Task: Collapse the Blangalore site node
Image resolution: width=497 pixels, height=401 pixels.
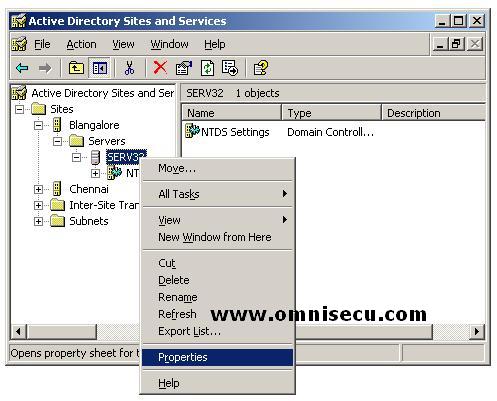Action: click(x=39, y=125)
